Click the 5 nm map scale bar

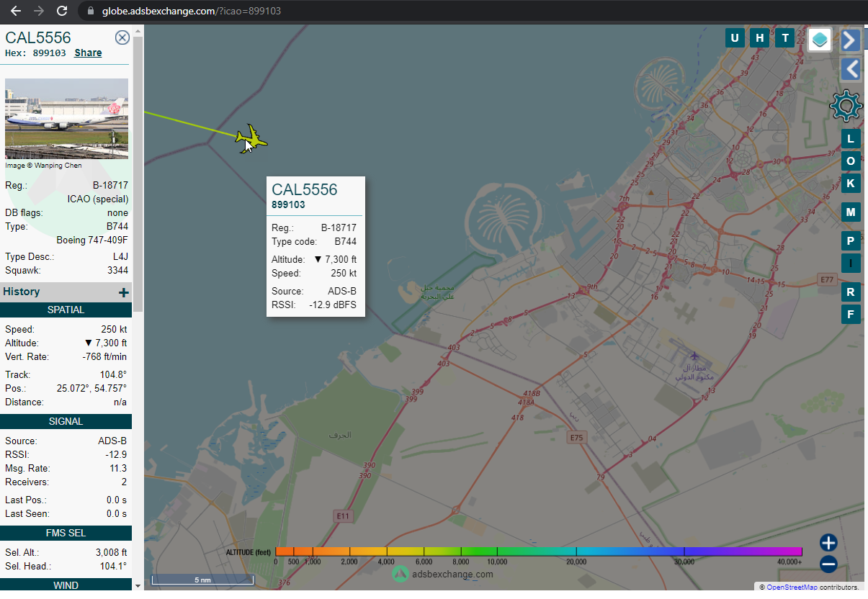click(202, 580)
